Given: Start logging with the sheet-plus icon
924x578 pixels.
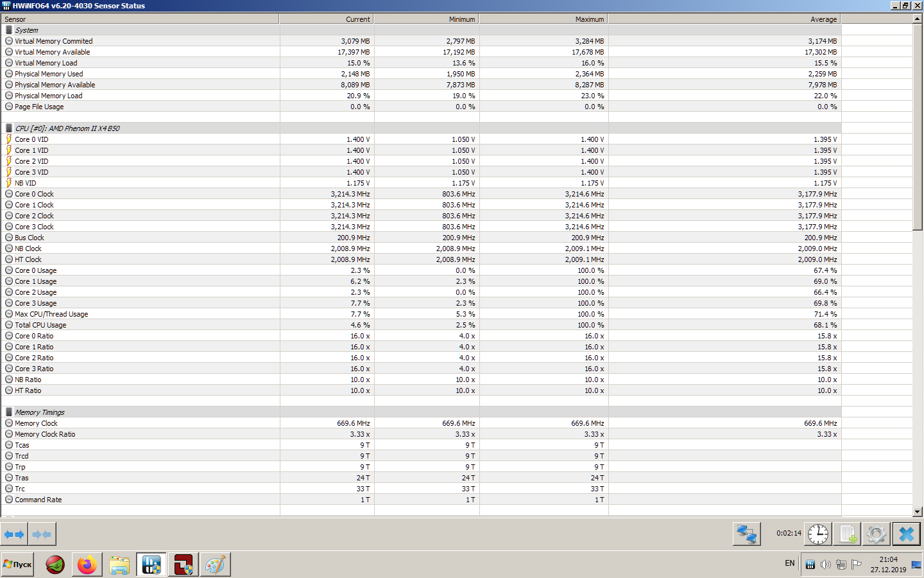Looking at the screenshot, I should pyautogui.click(x=848, y=534).
